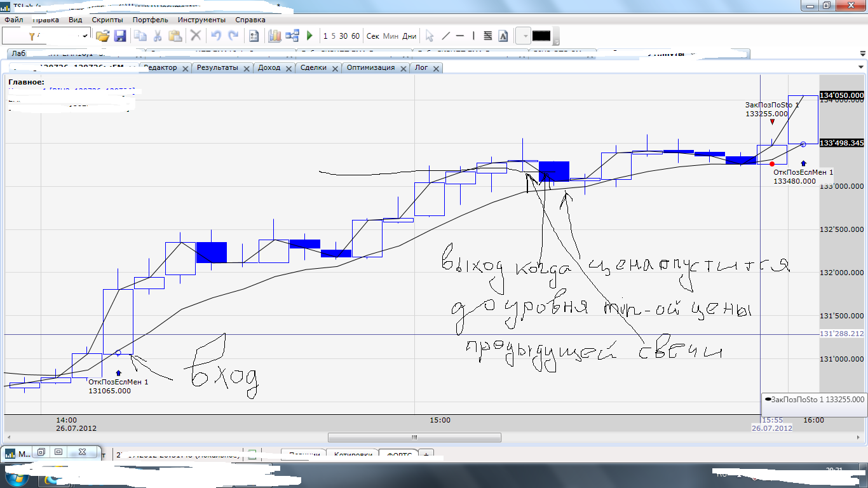Viewport: 868px width, 488px height.
Task: Open the Портфель menu
Action: [150, 20]
